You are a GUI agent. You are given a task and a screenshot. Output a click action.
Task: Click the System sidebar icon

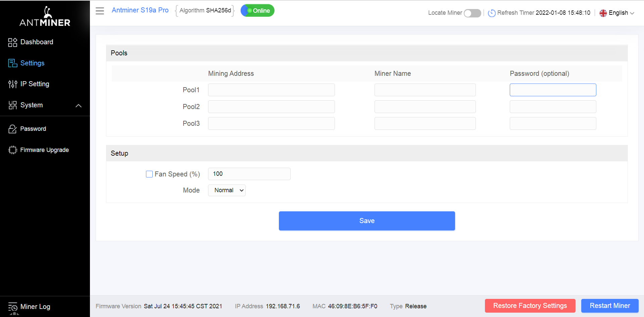(x=12, y=105)
